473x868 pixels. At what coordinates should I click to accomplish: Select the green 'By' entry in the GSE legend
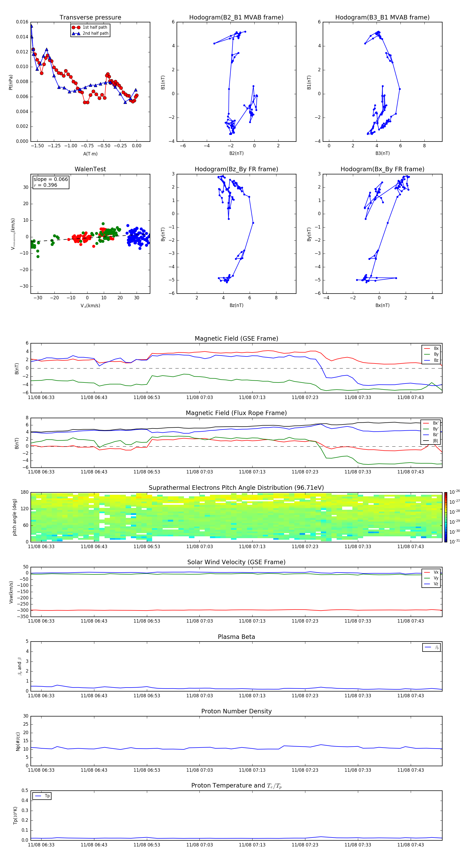point(431,354)
